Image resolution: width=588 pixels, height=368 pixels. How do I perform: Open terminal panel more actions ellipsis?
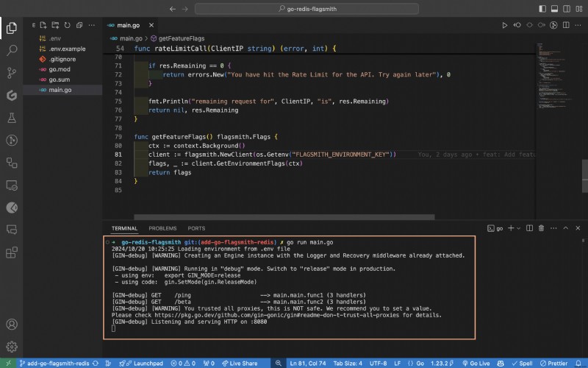[x=553, y=228]
